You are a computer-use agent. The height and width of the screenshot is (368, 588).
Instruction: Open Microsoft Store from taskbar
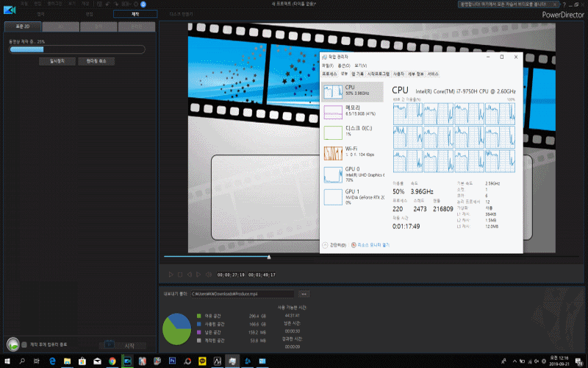pyautogui.click(x=82, y=361)
